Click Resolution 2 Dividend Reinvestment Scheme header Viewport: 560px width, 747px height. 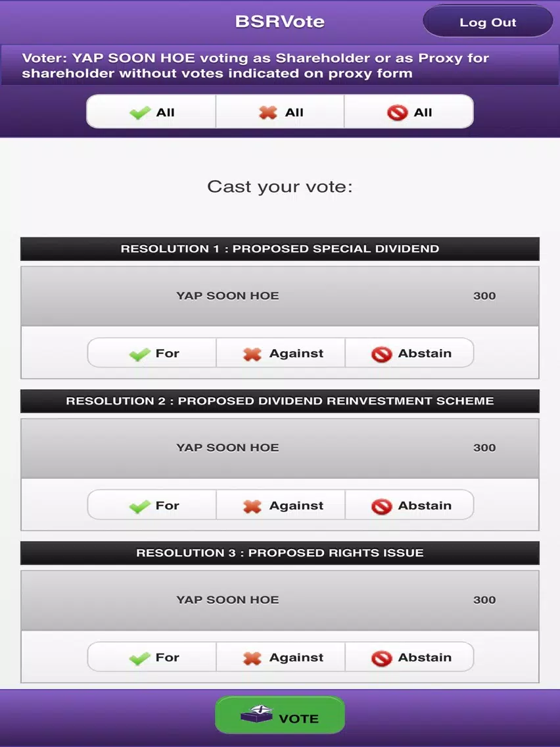tap(280, 400)
